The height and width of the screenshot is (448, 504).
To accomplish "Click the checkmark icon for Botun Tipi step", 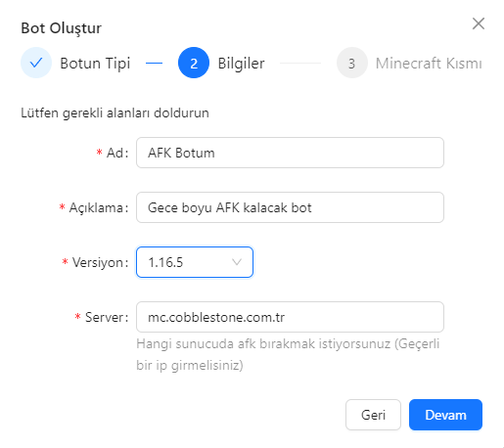I will click(x=36, y=63).
